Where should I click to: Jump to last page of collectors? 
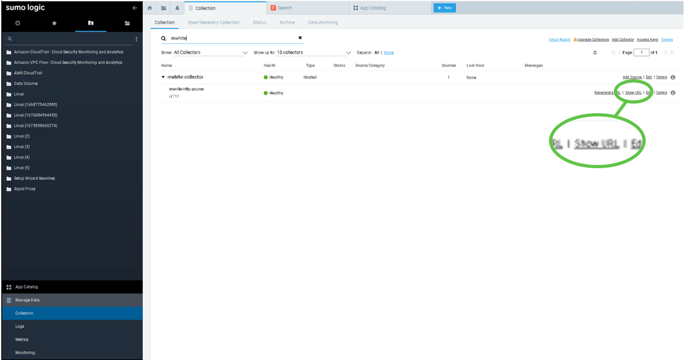(672, 53)
